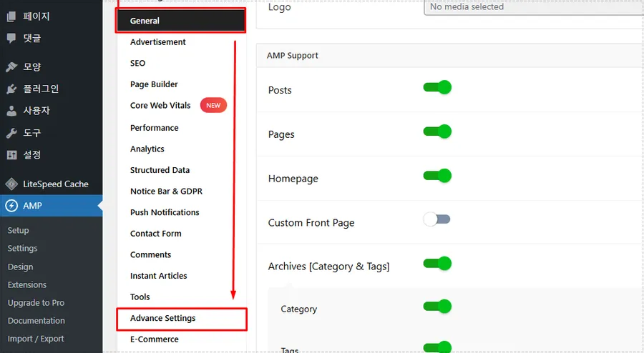Go to Instant Articles tab
The width and height of the screenshot is (644, 353).
(159, 276)
